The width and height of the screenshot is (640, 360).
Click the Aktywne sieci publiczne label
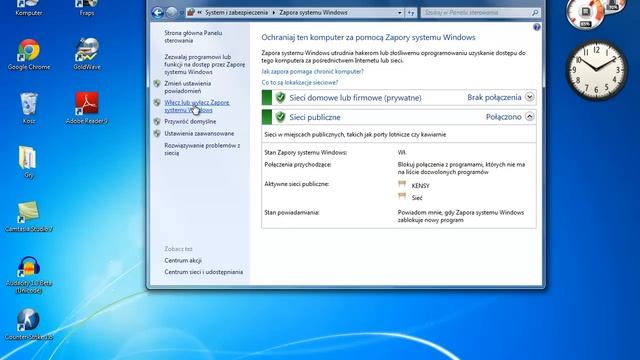tap(297, 184)
